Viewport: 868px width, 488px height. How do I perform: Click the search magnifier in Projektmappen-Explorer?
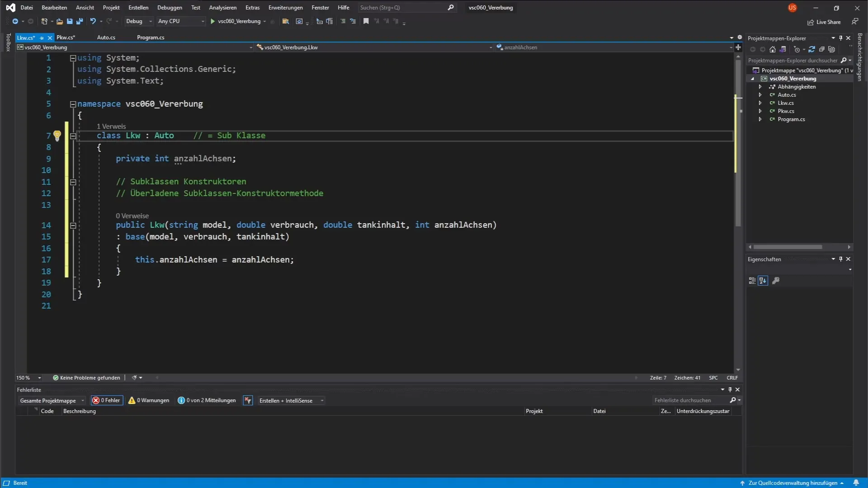coord(844,61)
